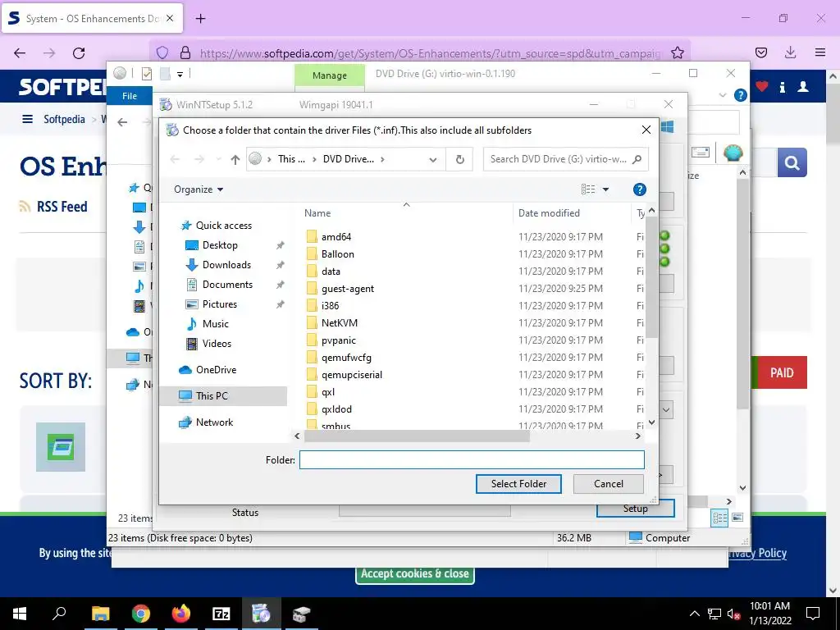Screen dimensions: 840x630
Task: Open the view options dropdown arrow
Action: pos(606,189)
